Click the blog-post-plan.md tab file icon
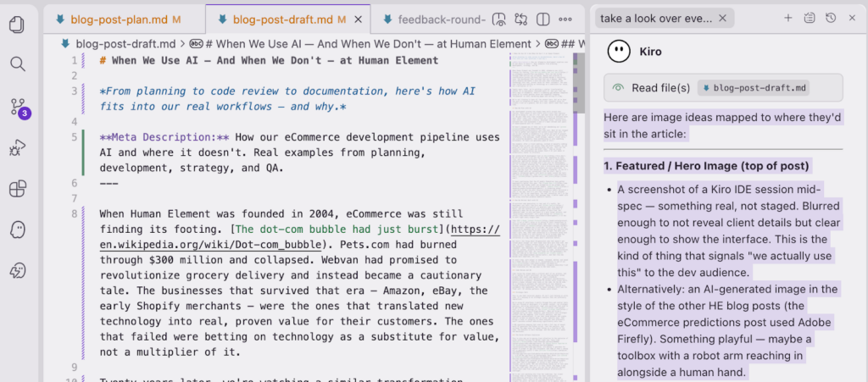Viewport: 868px width, 382px height. pyautogui.click(x=60, y=19)
